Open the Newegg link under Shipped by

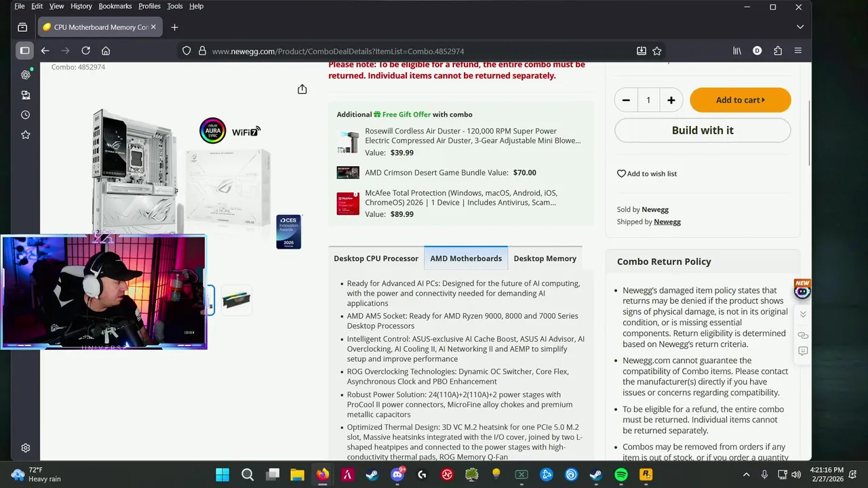[667, 222]
